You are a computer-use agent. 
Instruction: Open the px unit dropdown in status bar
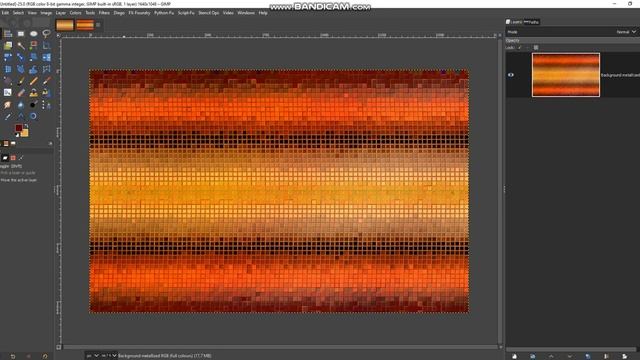(x=92, y=356)
